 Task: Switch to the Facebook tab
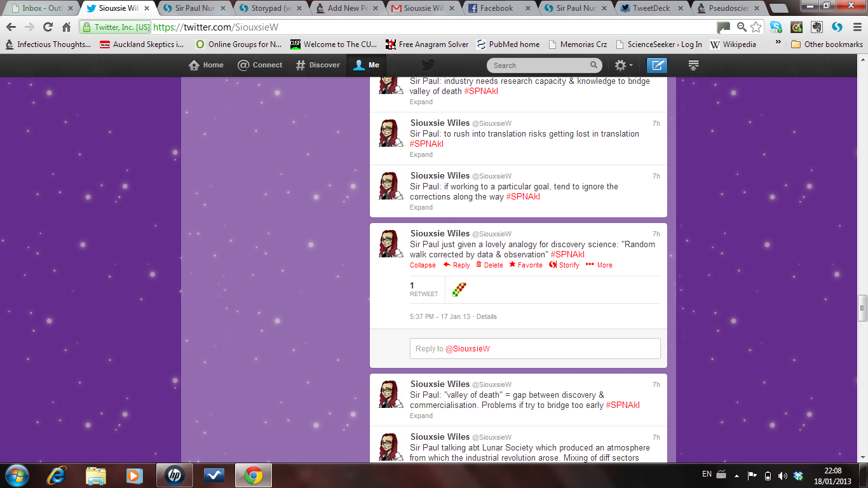click(499, 8)
